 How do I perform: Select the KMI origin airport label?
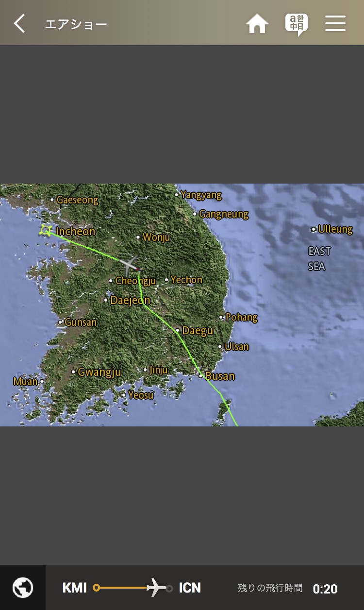[x=75, y=588]
